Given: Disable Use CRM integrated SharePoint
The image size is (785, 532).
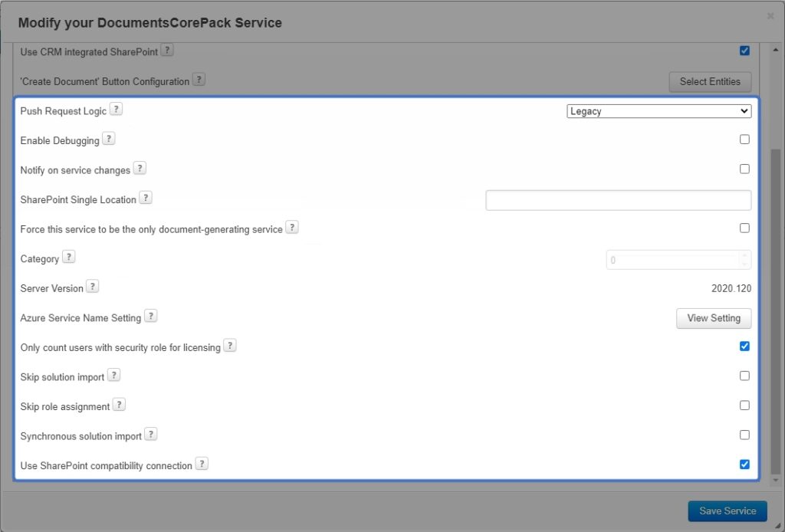Looking at the screenshot, I should (744, 50).
